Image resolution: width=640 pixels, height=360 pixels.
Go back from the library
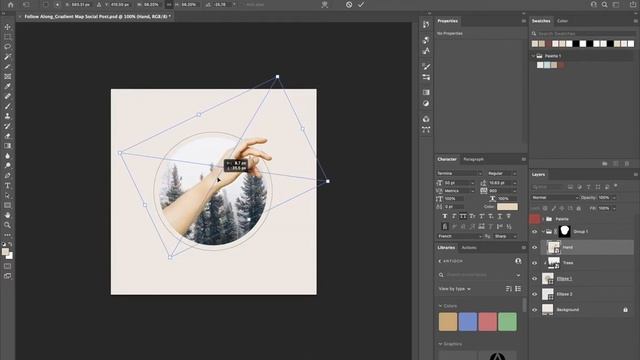click(x=440, y=261)
